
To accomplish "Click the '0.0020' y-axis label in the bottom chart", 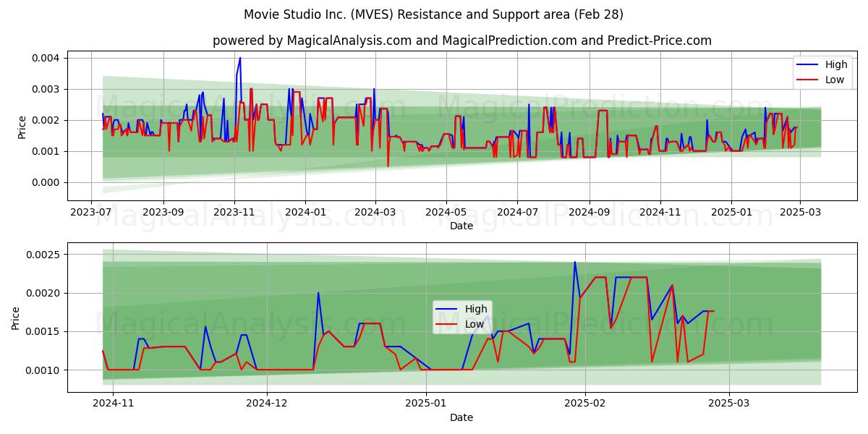I will click(x=44, y=293).
